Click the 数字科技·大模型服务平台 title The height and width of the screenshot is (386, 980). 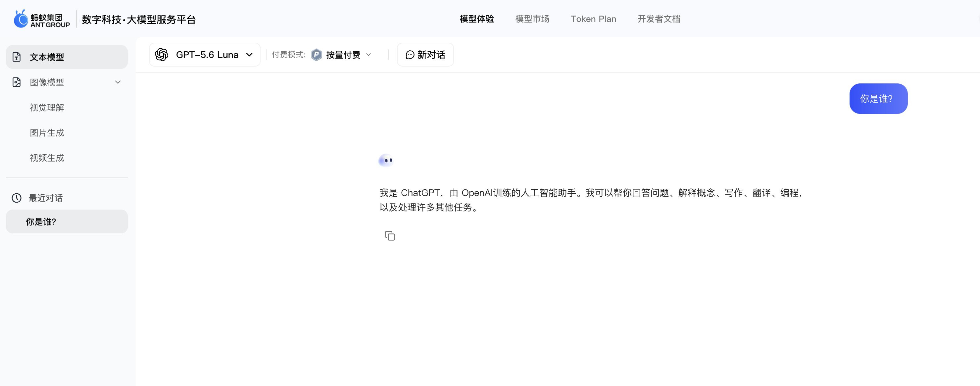tap(139, 20)
